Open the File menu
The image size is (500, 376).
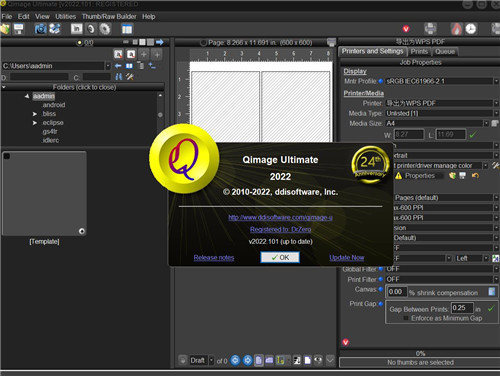(7, 16)
